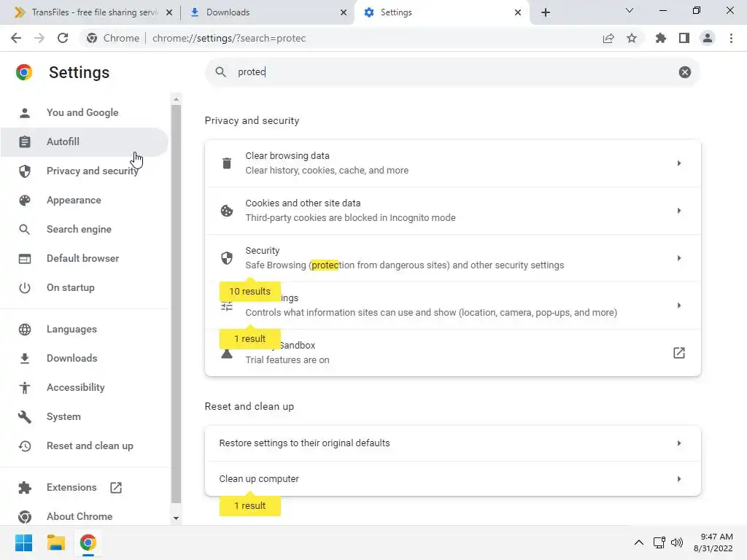Screen dimensions: 747x560
Task: Click the external-link icon beside Extensions
Action: point(116,488)
